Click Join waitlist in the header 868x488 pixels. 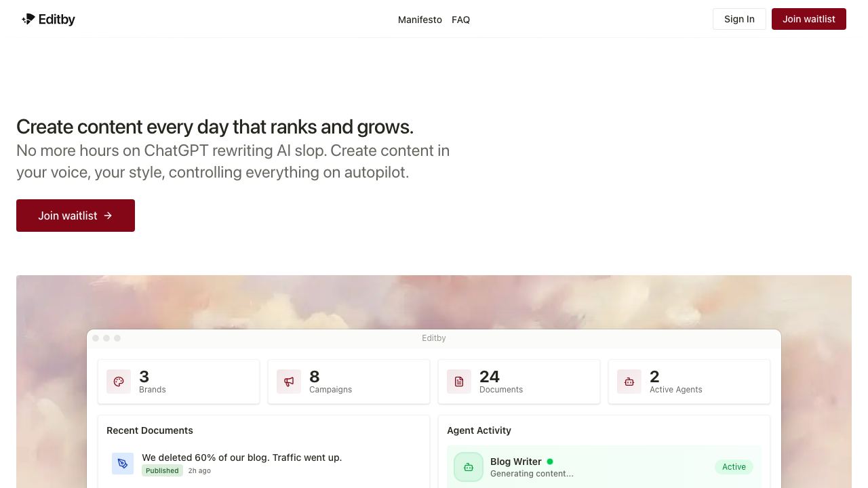pos(809,19)
